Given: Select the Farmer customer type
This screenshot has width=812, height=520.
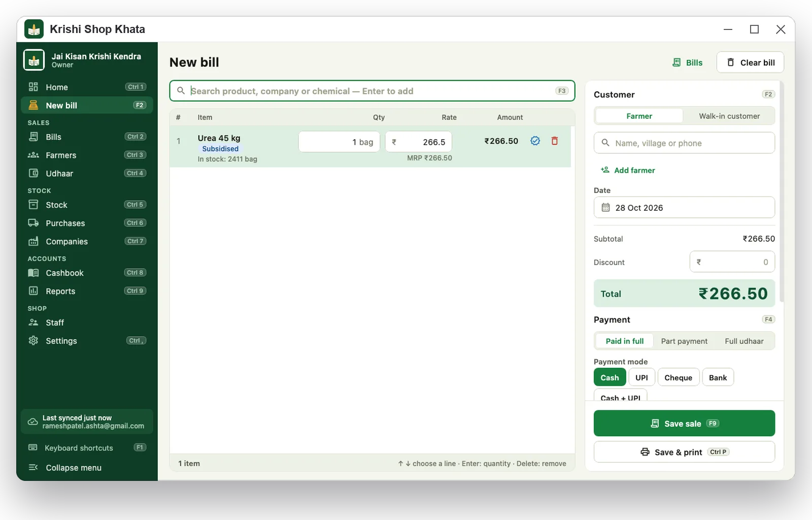Looking at the screenshot, I should click(639, 116).
